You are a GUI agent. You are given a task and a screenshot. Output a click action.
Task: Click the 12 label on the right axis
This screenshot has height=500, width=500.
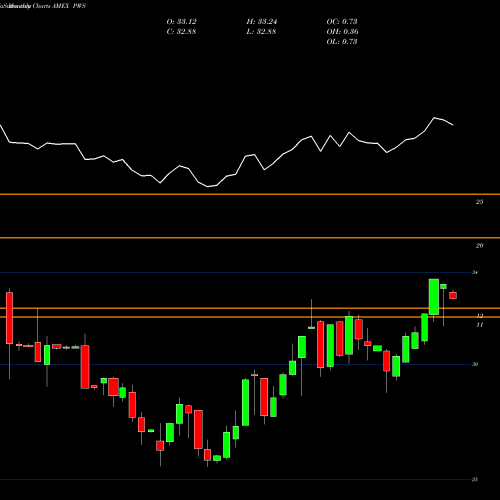[479, 315]
